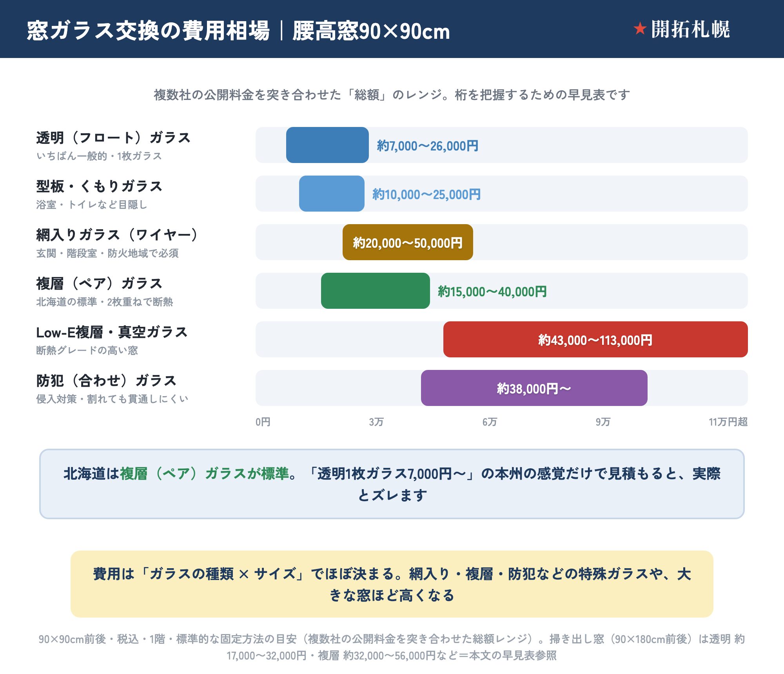Image resolution: width=784 pixels, height=674 pixels.
Task: Click the note 浴室・トイレなど目隠し
Action: (x=92, y=205)
